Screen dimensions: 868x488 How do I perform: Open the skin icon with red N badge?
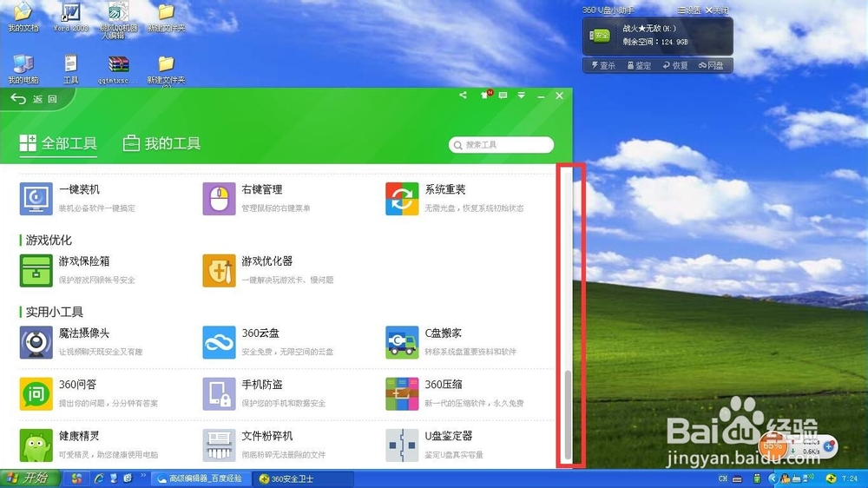click(485, 95)
